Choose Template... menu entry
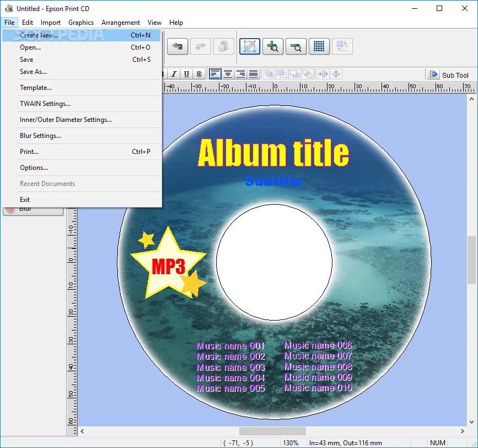The height and width of the screenshot is (448, 478). [x=82, y=88]
